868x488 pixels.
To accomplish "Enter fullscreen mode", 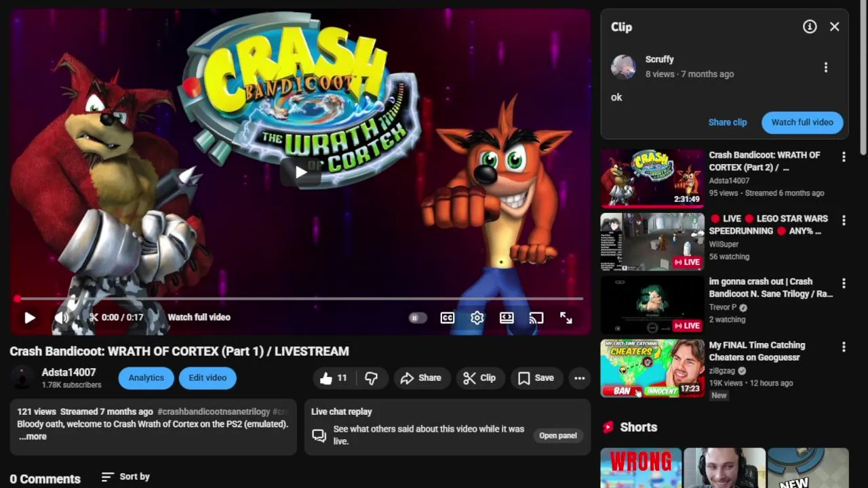I will [x=566, y=317].
